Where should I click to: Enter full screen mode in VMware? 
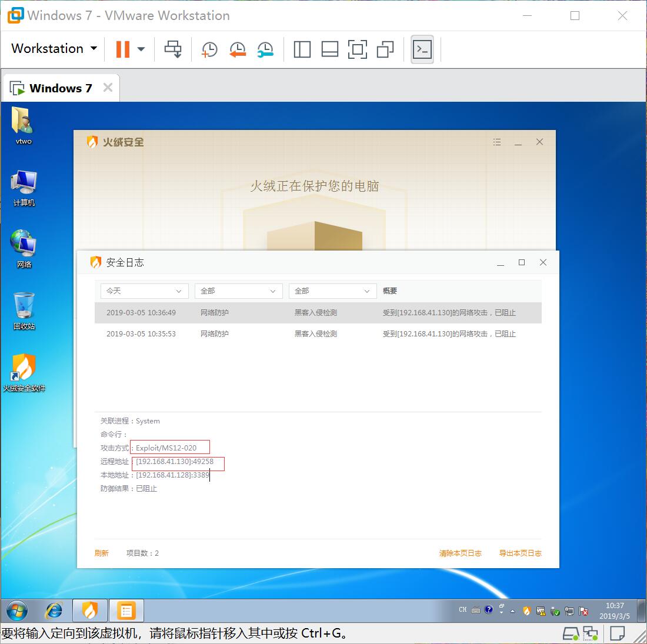point(357,49)
